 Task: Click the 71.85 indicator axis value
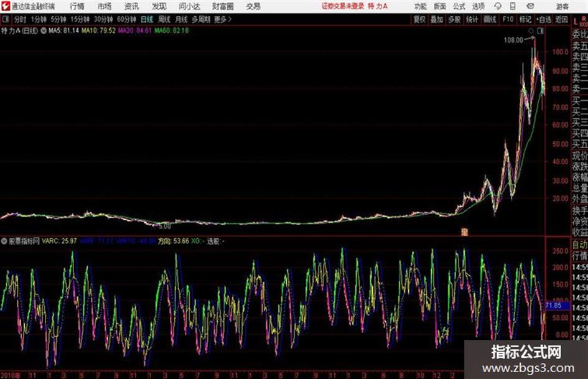click(x=554, y=306)
